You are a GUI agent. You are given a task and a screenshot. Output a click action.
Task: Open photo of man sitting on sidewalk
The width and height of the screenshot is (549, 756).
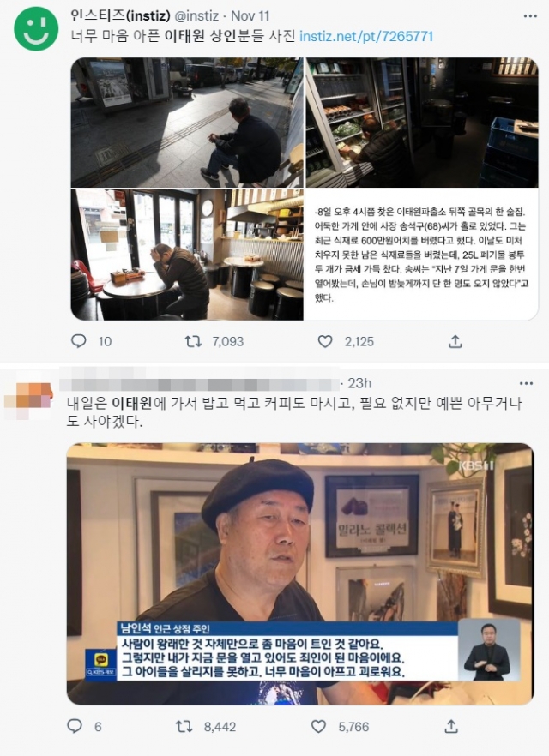[x=187, y=123]
